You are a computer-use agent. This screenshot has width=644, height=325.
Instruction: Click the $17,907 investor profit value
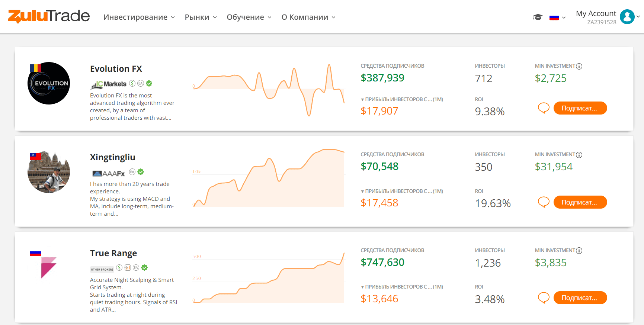(x=379, y=111)
